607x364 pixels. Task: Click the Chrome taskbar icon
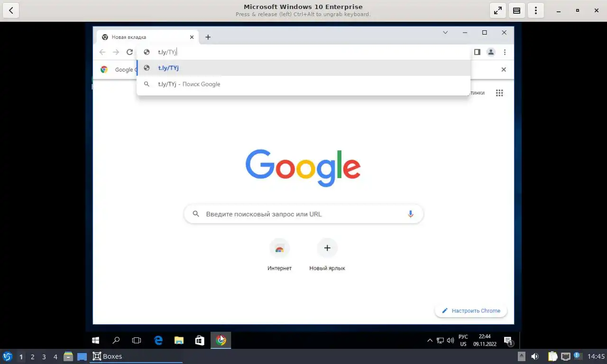tap(221, 340)
